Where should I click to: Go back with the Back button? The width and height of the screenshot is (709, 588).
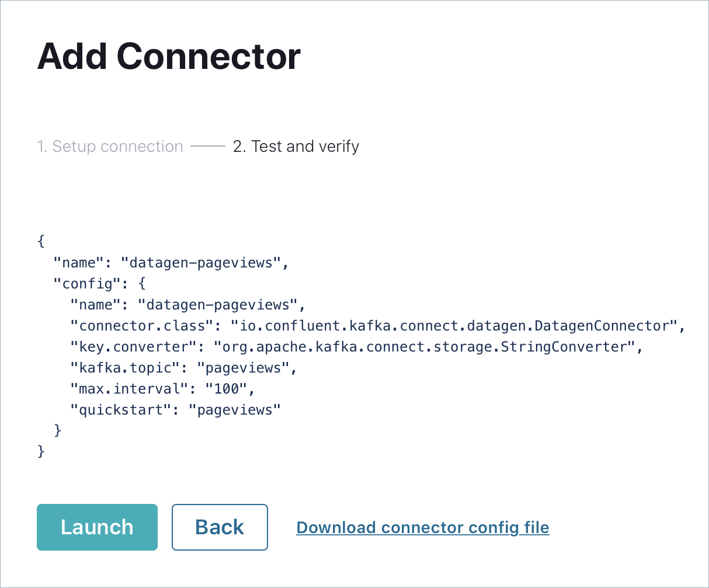(220, 527)
